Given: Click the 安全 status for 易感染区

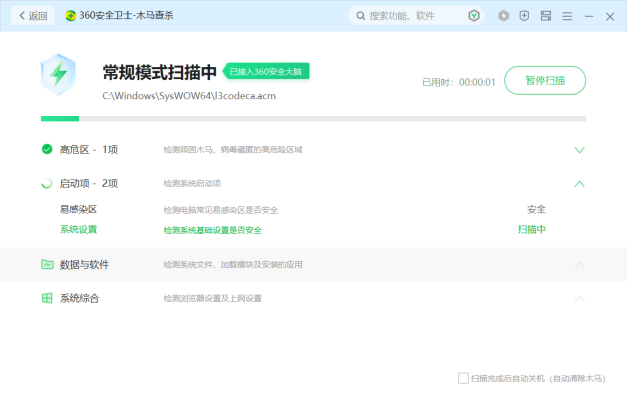Looking at the screenshot, I should coord(536,209).
